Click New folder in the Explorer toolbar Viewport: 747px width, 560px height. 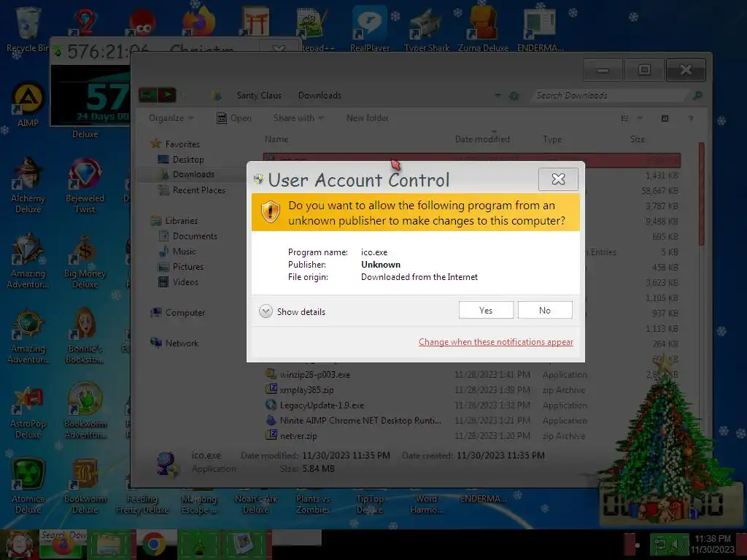click(368, 117)
